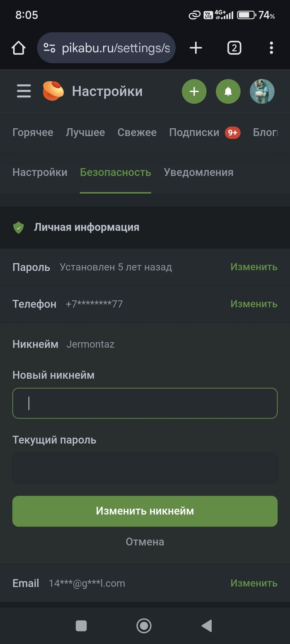Tap the green plus create-post button
290x644 pixels.
point(194,91)
